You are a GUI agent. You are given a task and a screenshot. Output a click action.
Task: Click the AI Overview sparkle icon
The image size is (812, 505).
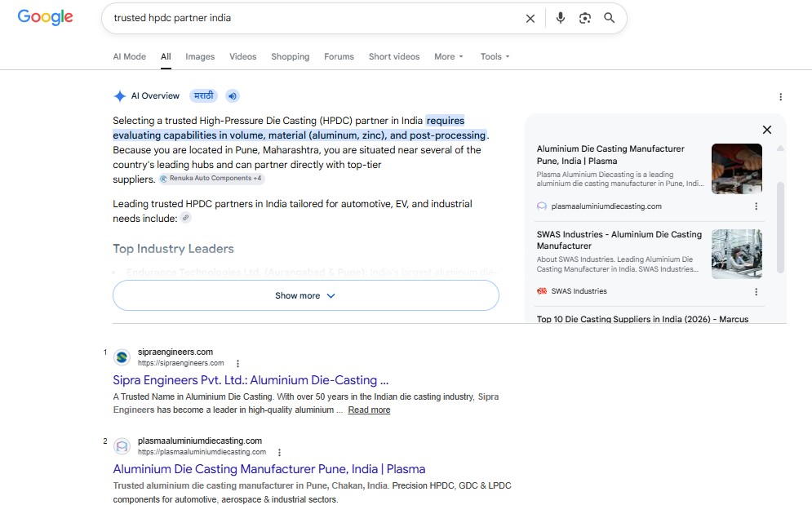click(x=120, y=95)
